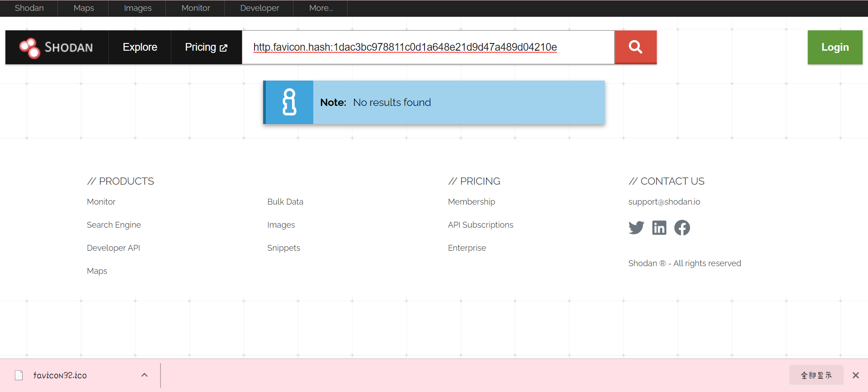The height and width of the screenshot is (392, 868).
Task: Focus the favicon hash search field
Action: coord(428,47)
